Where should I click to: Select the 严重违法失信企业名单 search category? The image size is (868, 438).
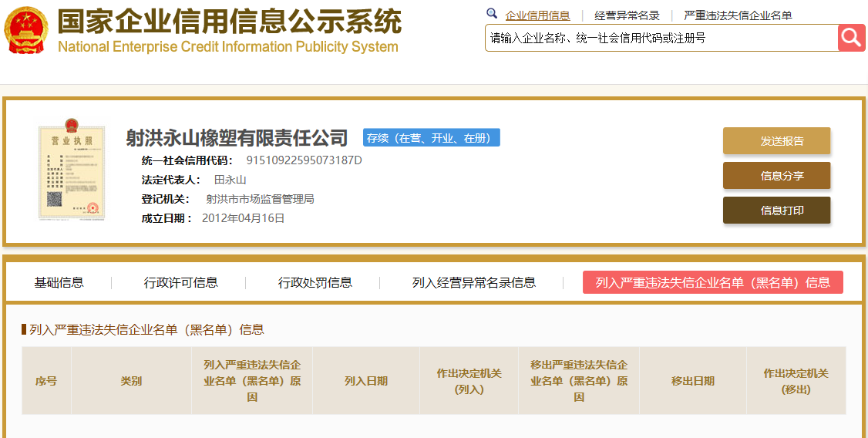tap(738, 15)
